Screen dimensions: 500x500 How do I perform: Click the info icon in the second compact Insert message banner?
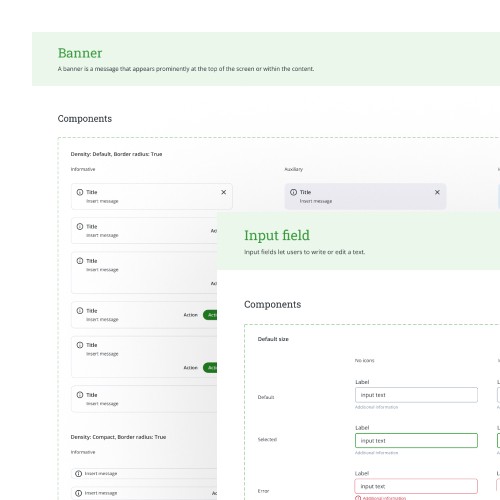coord(78,493)
